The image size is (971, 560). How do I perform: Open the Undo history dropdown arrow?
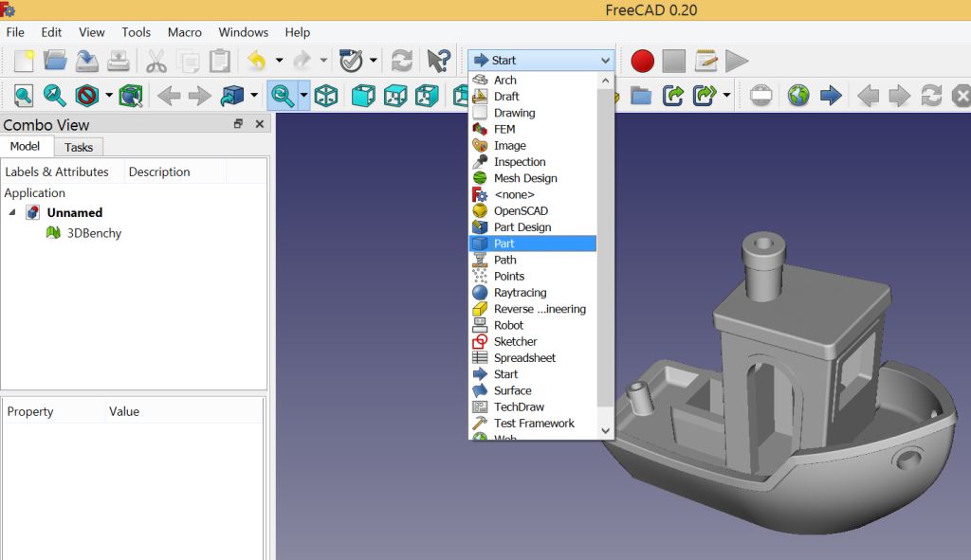coord(279,61)
